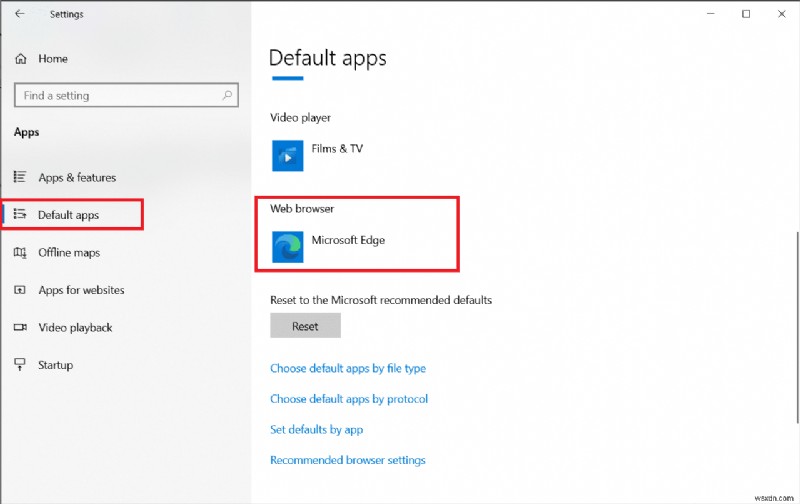This screenshot has height=504, width=800.
Task: Open Apps for websites settings
Action: [x=80, y=290]
